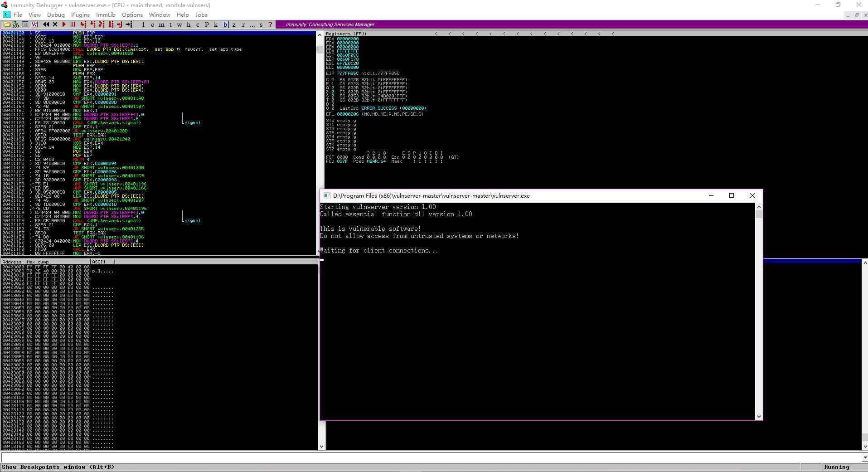Select the EAX register value 00000000

[x=347, y=39]
